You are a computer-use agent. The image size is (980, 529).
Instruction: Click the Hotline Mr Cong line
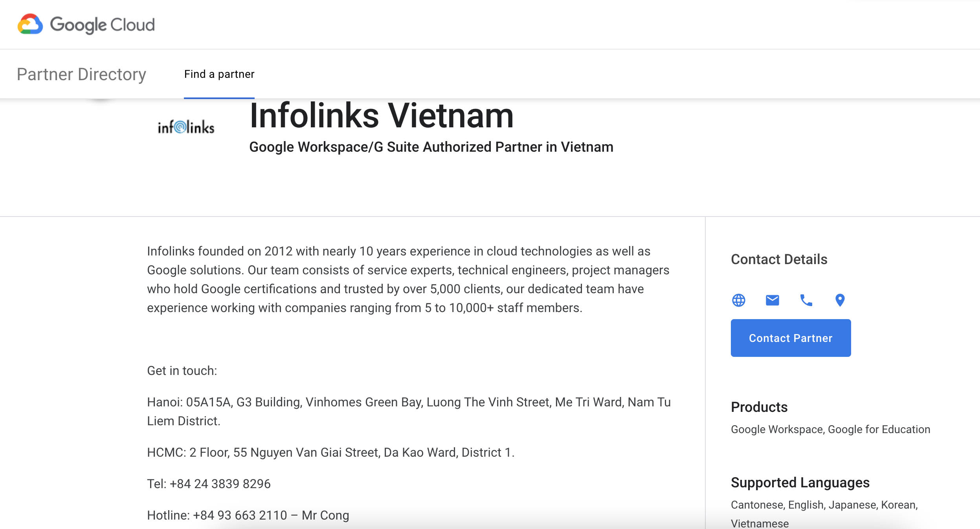tap(248, 515)
